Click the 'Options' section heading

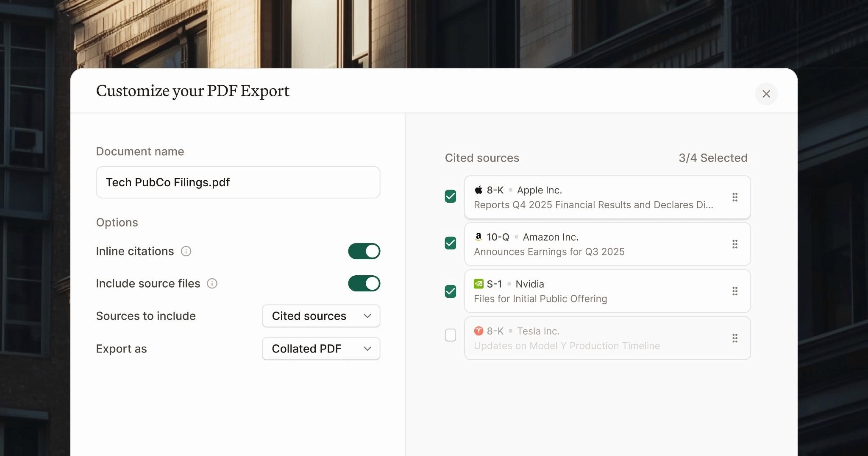[x=117, y=222]
